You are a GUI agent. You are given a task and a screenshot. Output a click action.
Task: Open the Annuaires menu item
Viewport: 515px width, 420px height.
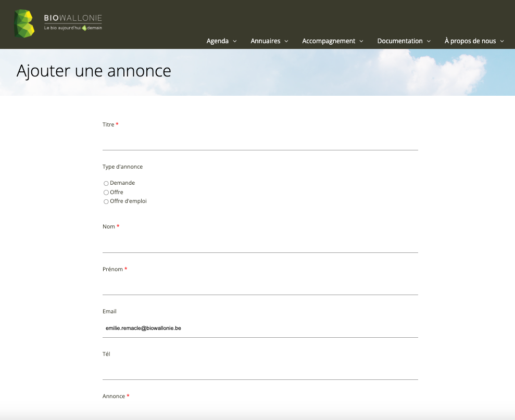265,41
